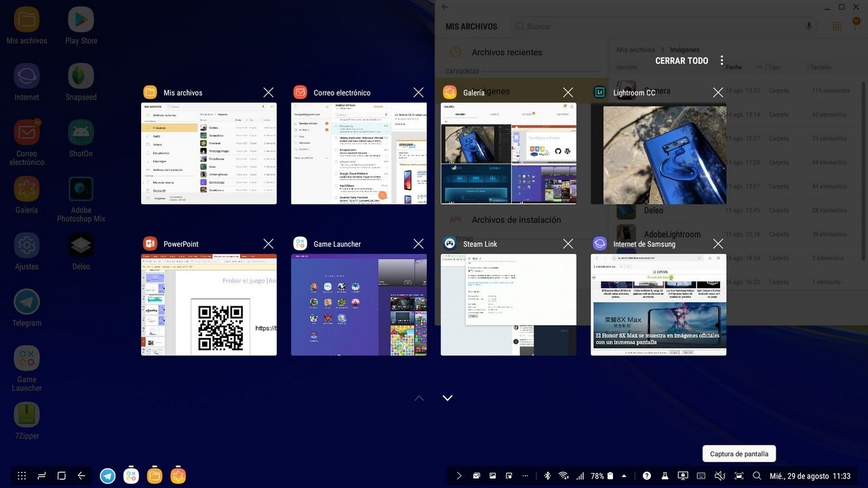This screenshot has height=488, width=868.
Task: Launch ShotOn app from desktop
Action: pos(81,138)
